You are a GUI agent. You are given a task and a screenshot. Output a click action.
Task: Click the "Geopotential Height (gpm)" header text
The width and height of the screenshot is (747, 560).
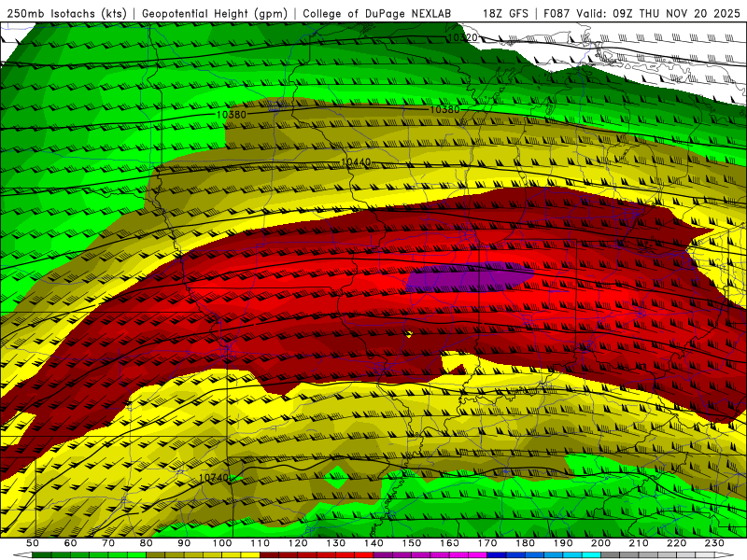215,14
